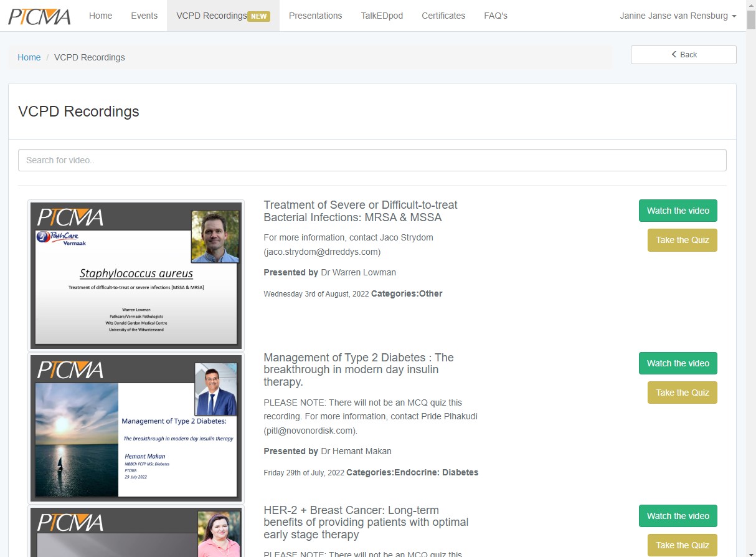
Task: Click the pitl@novonordisk.com email text
Action: pos(311,431)
